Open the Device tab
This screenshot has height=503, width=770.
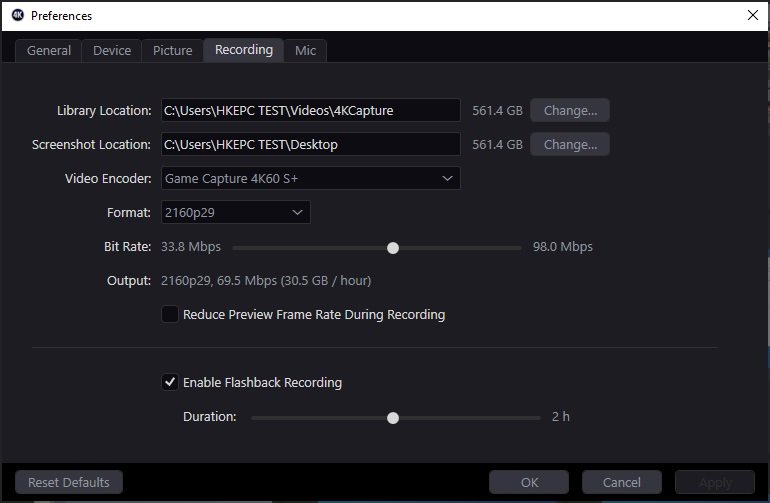(x=112, y=51)
